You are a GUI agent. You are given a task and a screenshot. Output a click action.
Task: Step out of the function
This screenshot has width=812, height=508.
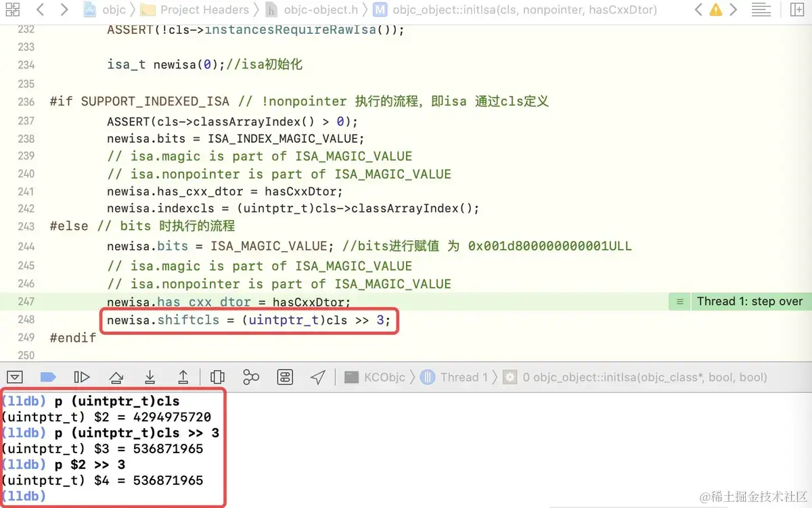click(x=183, y=377)
